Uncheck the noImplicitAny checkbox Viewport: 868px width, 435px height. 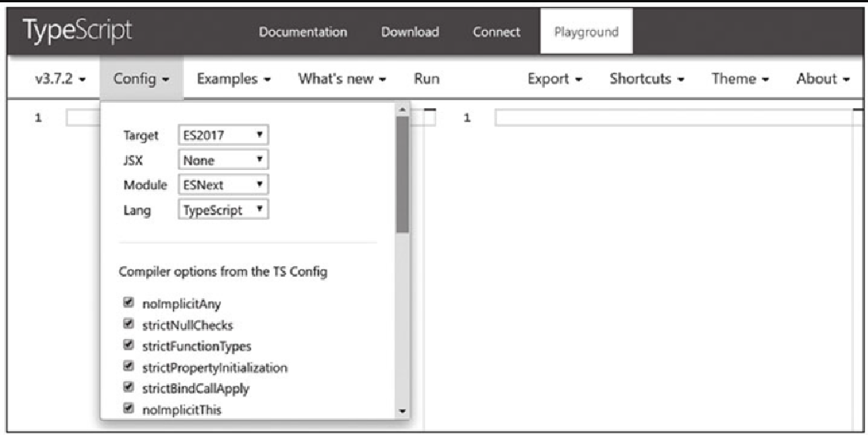pos(128,303)
